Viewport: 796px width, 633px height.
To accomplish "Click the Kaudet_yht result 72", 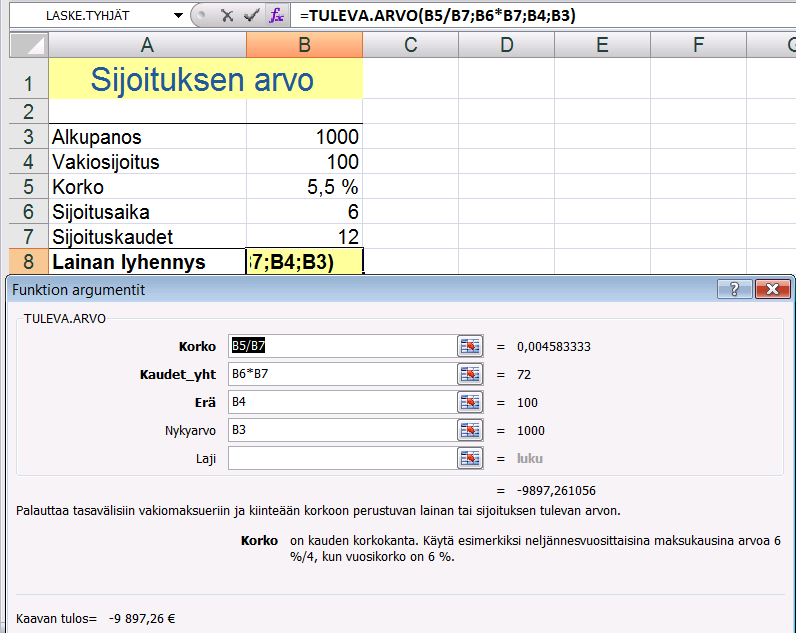I will [523, 375].
